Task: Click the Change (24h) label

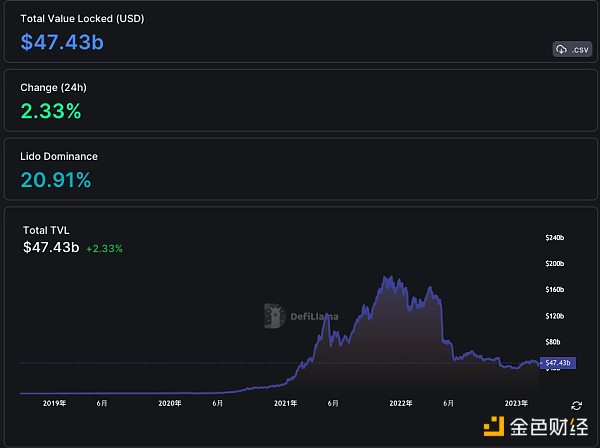Action: point(52,88)
